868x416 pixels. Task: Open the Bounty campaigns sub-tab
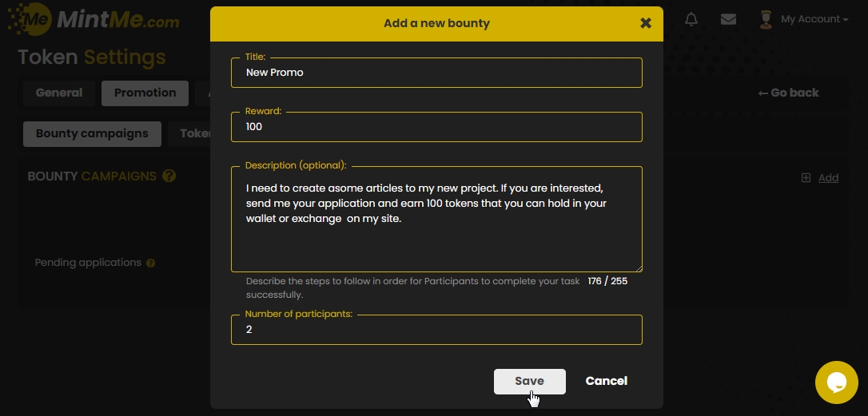pos(92,133)
